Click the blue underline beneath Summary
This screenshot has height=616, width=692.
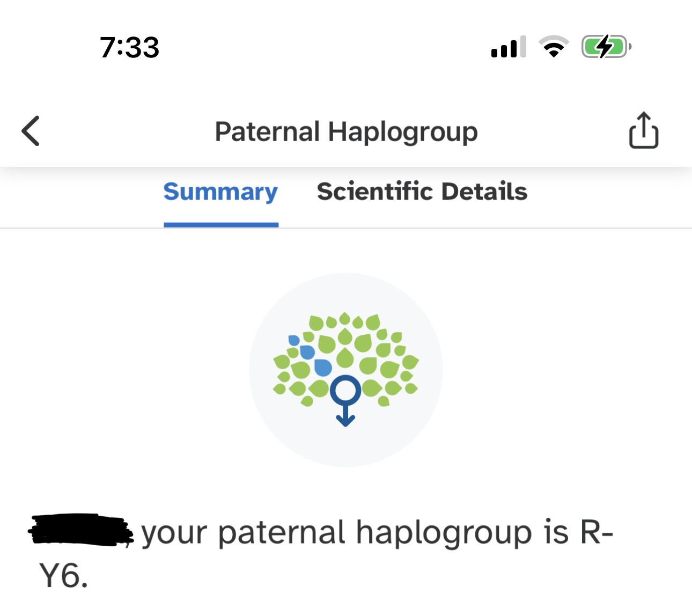point(221,225)
